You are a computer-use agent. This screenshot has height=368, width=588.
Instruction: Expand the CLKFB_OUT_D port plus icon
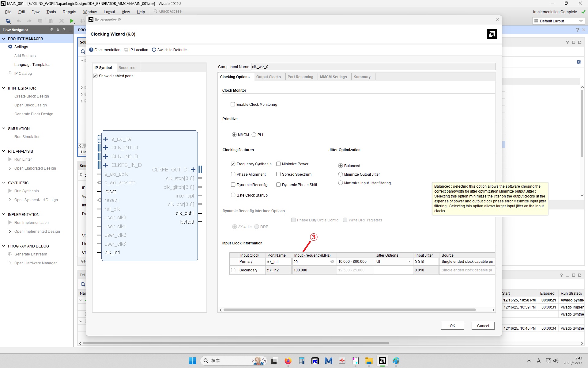coord(193,170)
